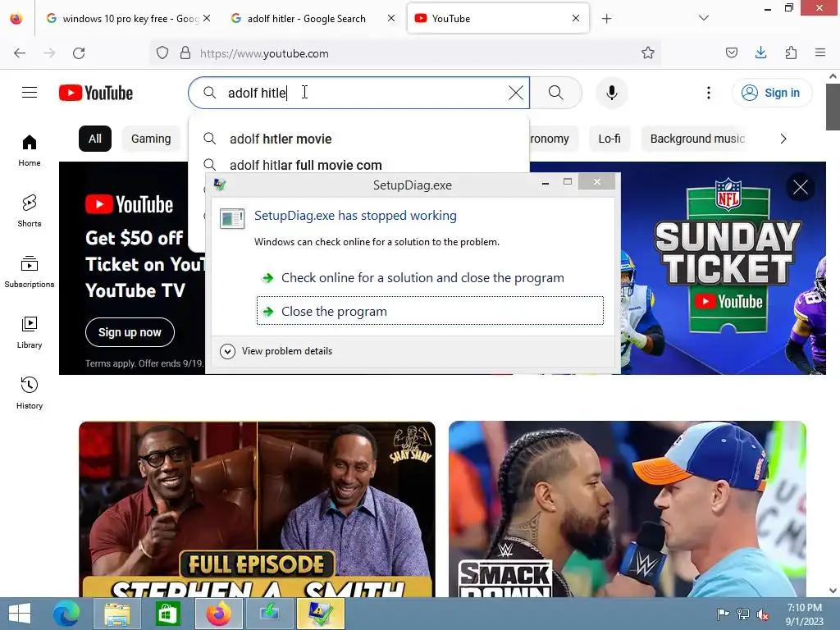Select the Lo-fi category chip

609,139
